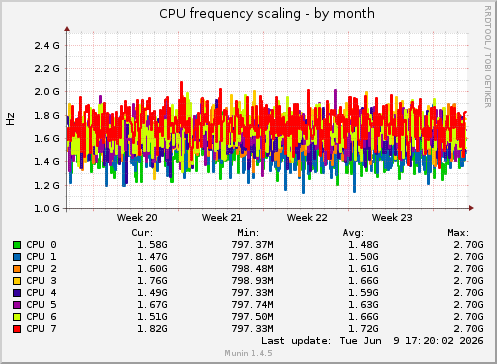This screenshot has height=364, width=497.
Task: Click the lime CPU 6 color swatch
Action: tap(17, 317)
